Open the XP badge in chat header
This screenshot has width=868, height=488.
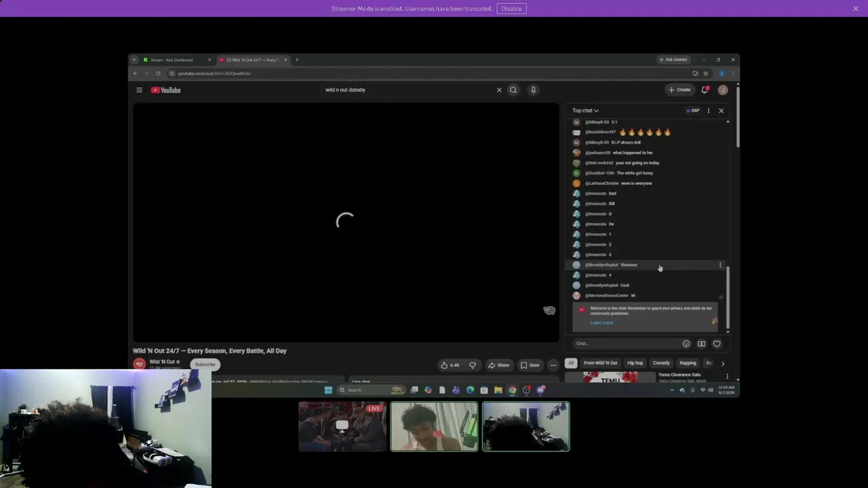(692, 110)
